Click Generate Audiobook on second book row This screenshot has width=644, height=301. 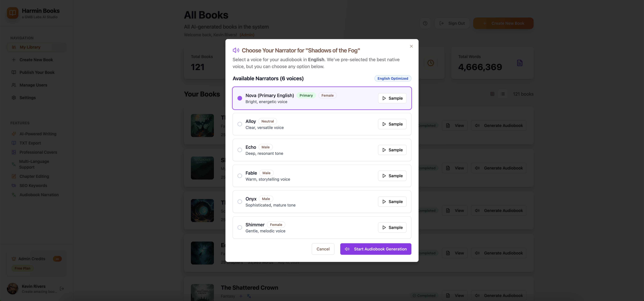[x=499, y=168]
